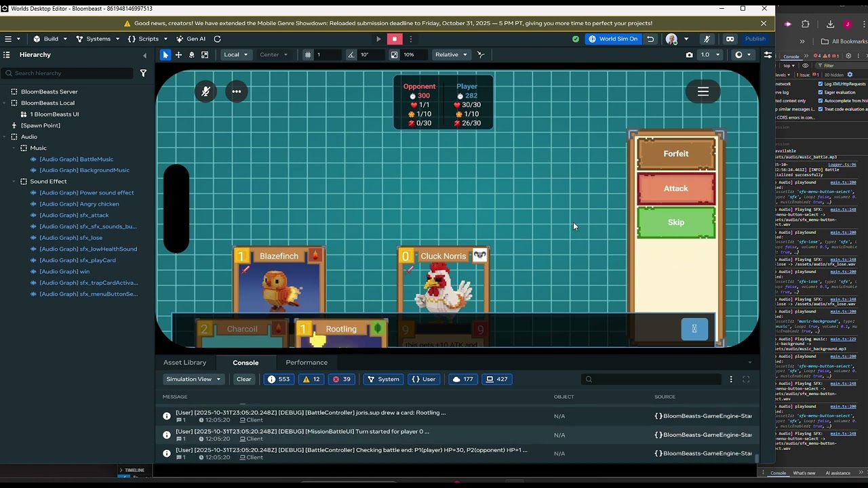868x488 pixels.
Task: Toggle System messages filter
Action: [x=382, y=380]
